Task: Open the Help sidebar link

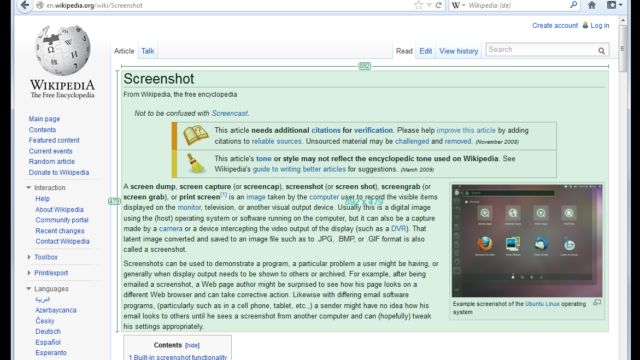Action: [x=42, y=199]
